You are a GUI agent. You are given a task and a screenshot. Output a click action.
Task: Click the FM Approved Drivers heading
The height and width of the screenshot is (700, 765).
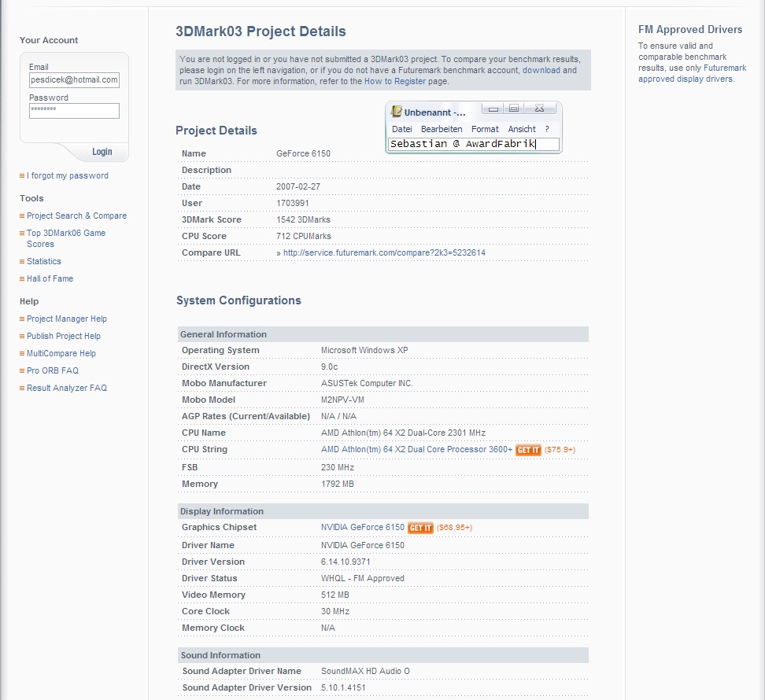coord(690,29)
